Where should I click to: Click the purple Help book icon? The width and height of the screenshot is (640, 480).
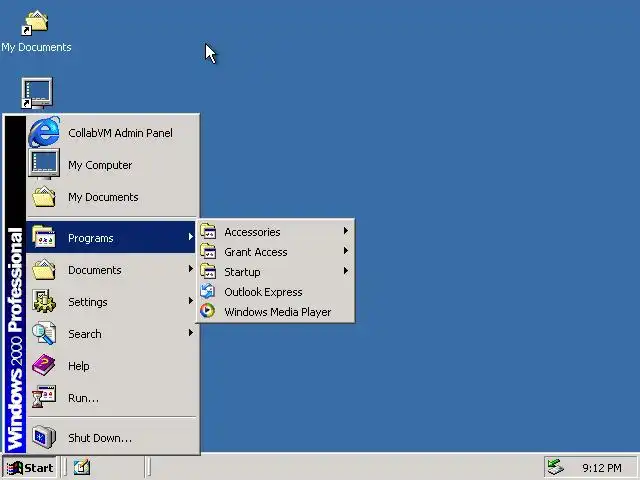click(x=44, y=365)
